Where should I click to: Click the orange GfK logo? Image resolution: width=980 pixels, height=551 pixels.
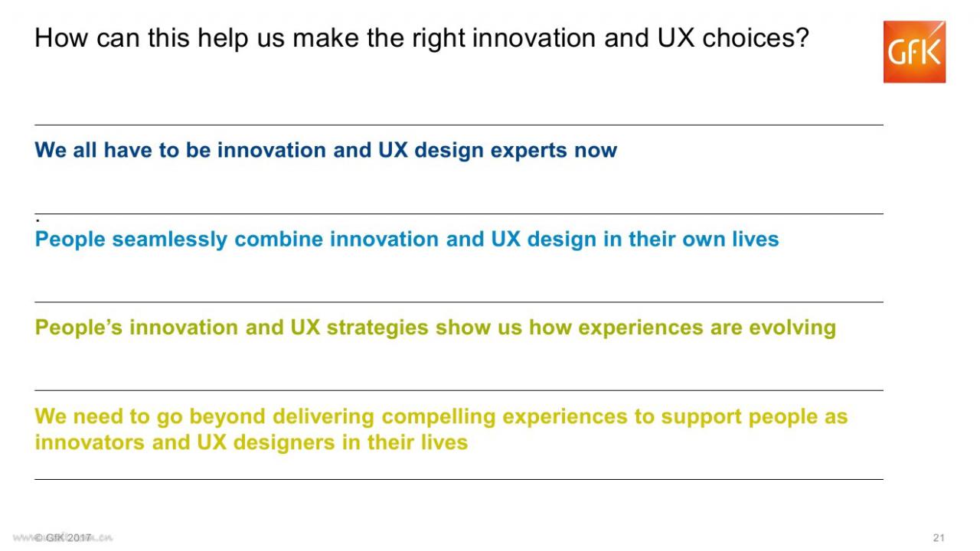point(914,51)
